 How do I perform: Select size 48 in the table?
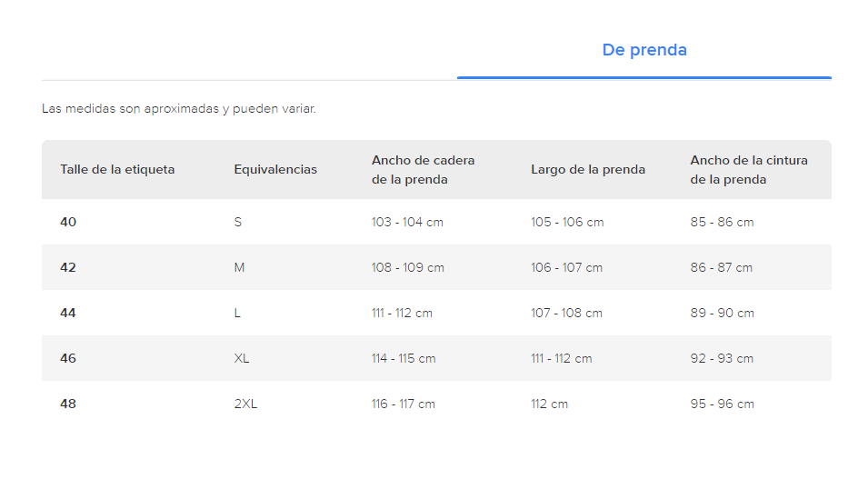[x=68, y=404]
